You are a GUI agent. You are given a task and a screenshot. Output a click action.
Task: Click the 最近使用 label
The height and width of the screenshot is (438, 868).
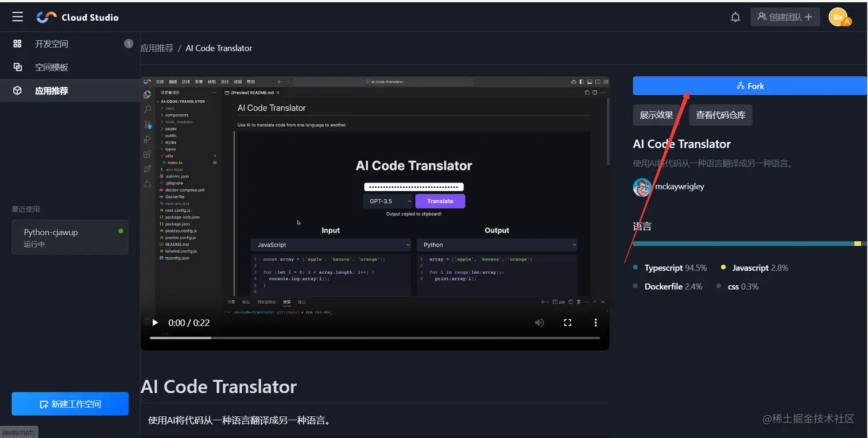(26, 209)
